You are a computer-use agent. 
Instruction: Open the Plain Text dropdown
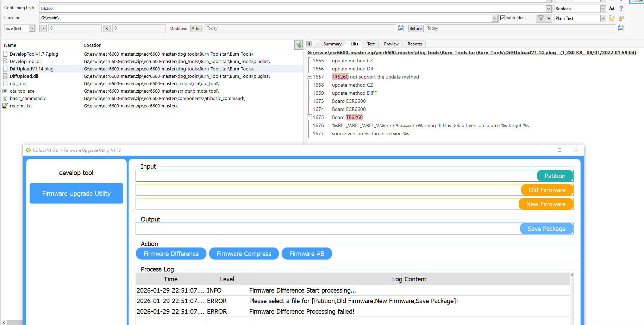603,18
